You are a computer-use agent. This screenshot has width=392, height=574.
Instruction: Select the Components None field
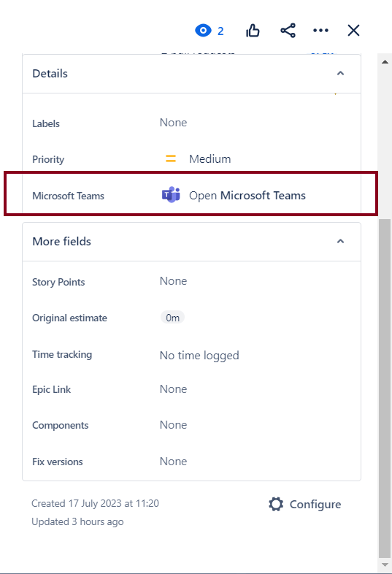coord(173,425)
